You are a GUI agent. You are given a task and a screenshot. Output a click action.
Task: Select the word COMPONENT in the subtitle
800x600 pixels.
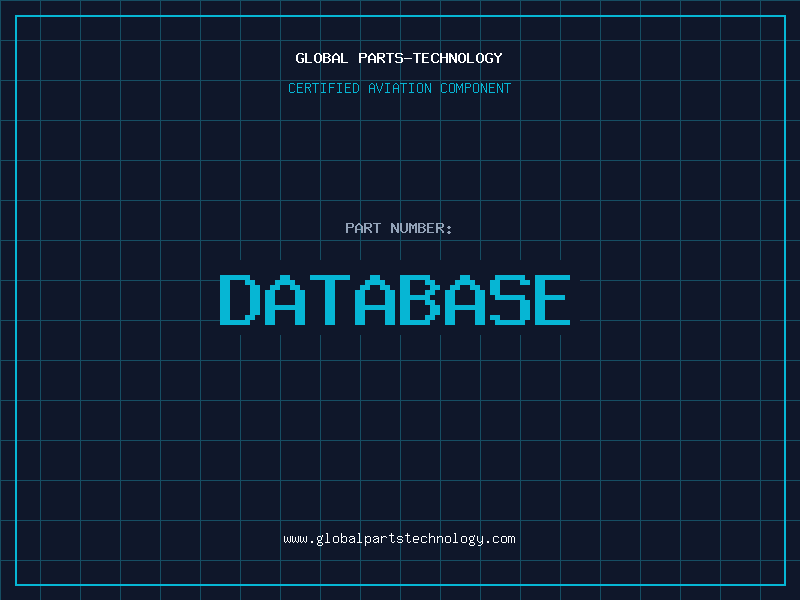[x=475, y=88]
